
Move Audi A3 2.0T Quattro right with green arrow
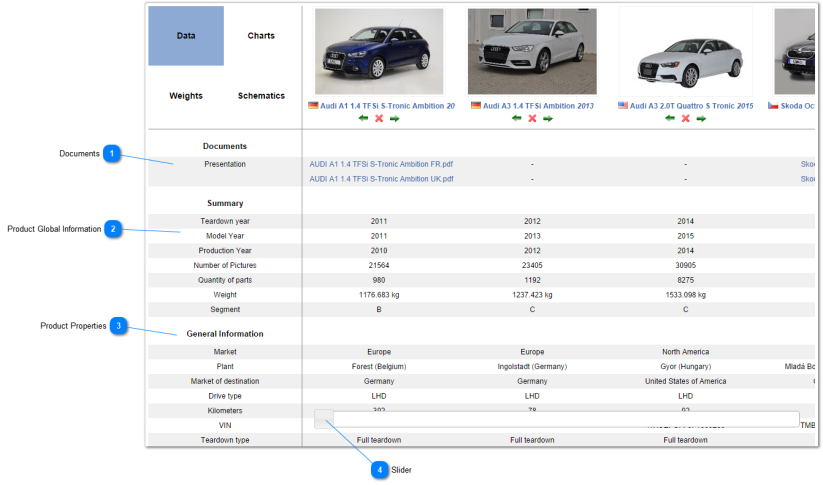coord(701,119)
